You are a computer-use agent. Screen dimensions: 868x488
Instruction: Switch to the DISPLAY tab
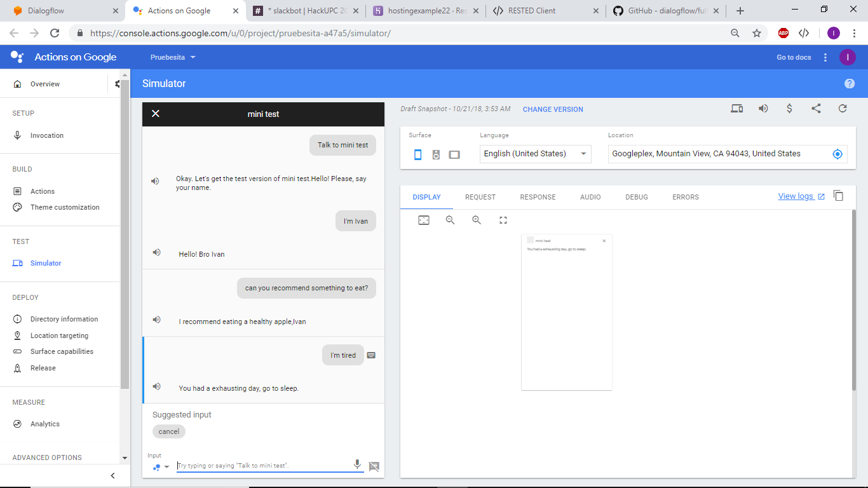(426, 197)
